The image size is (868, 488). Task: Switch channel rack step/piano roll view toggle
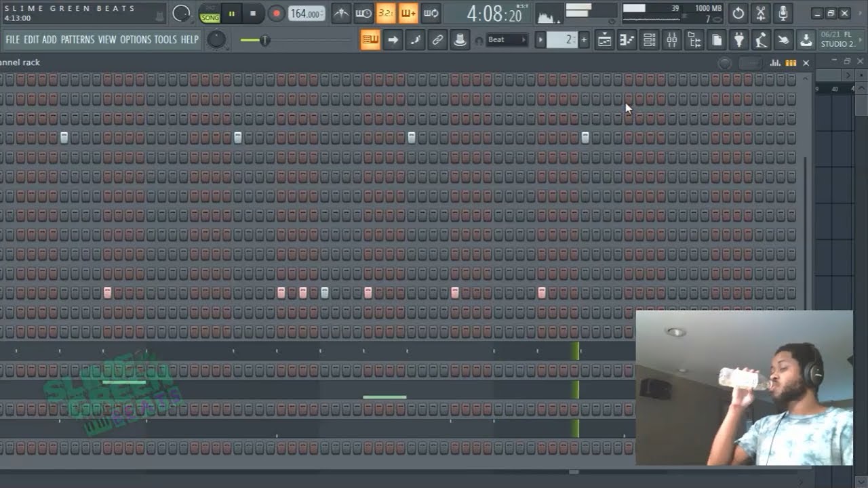click(x=791, y=63)
